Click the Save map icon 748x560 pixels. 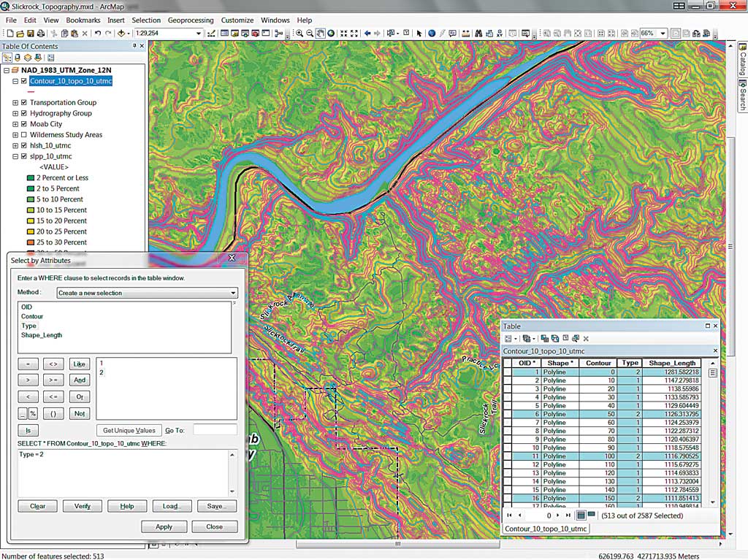click(x=31, y=34)
